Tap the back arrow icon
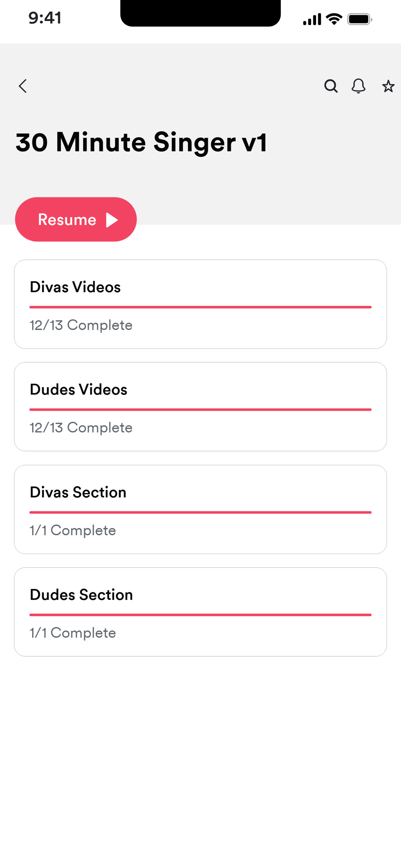 (23, 86)
